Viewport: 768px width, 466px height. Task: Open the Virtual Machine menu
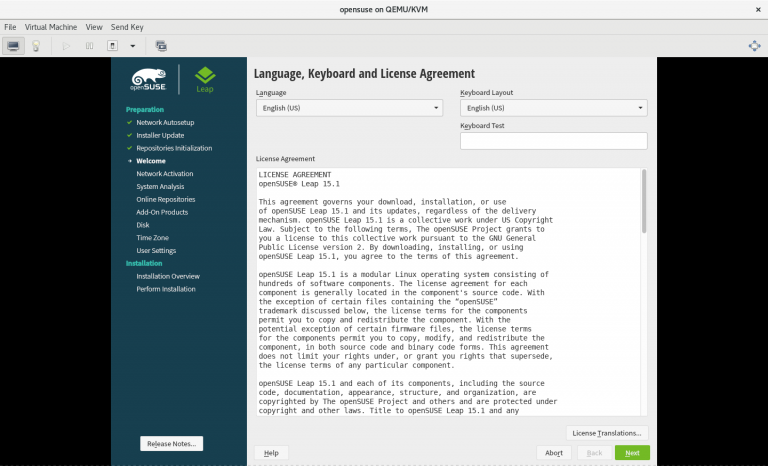(50, 27)
